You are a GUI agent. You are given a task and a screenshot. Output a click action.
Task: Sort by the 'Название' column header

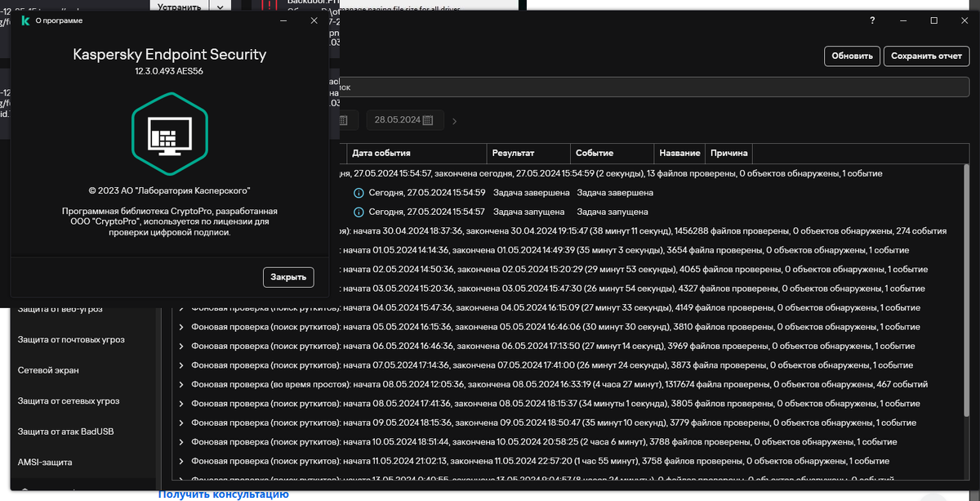[679, 153]
